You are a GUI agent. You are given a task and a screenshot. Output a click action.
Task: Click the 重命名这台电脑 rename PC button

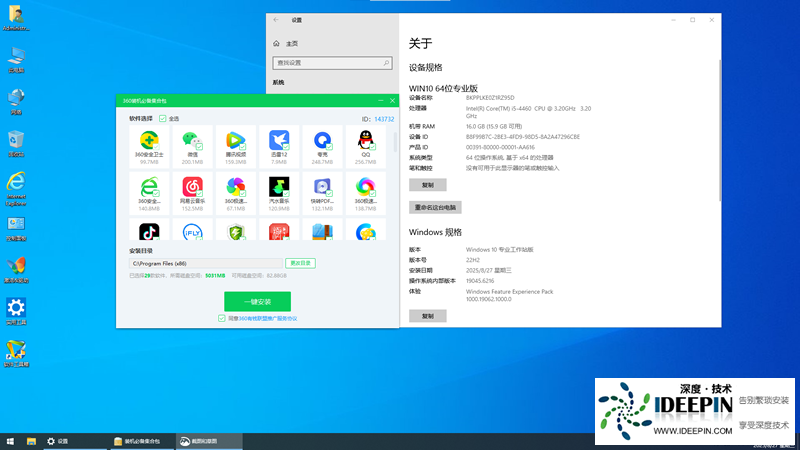[435, 207]
